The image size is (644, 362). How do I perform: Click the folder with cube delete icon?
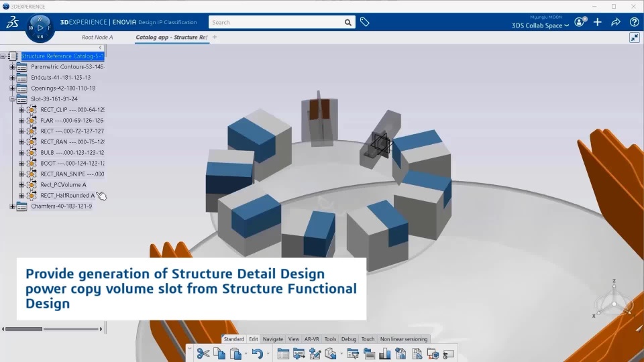[433, 353]
